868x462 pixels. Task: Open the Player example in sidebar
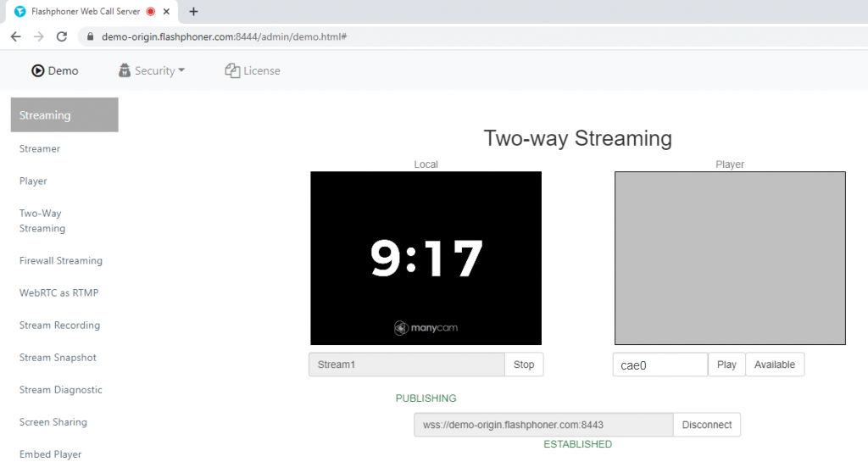click(33, 181)
